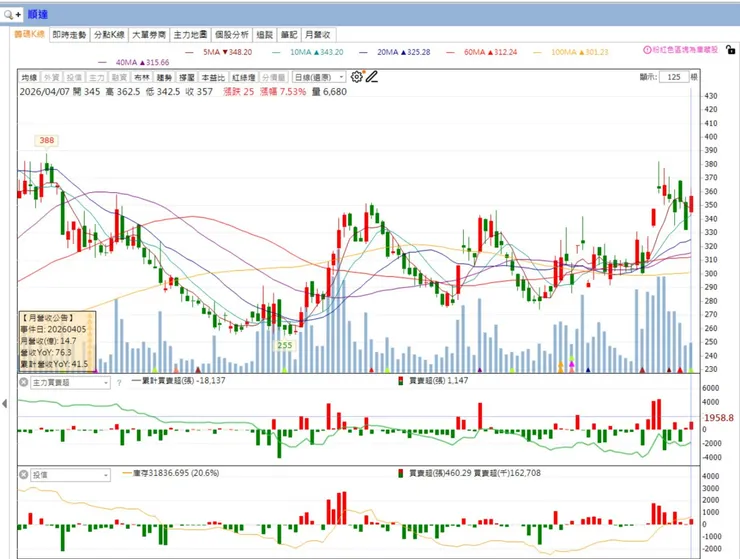The width and height of the screenshot is (740, 559).
Task: Open the 分點K線 tab
Action: point(109,34)
